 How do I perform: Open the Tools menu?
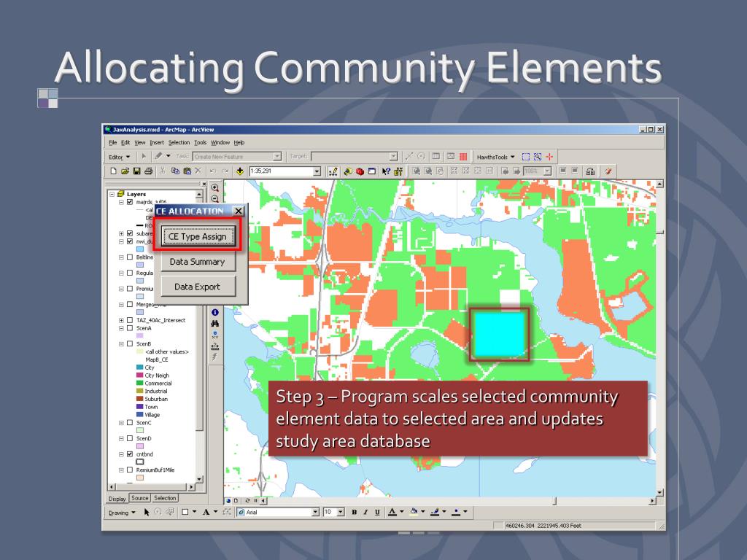click(200, 142)
